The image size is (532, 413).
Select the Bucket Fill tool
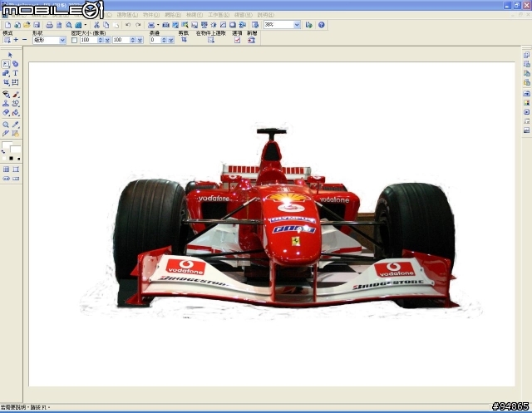(15, 112)
